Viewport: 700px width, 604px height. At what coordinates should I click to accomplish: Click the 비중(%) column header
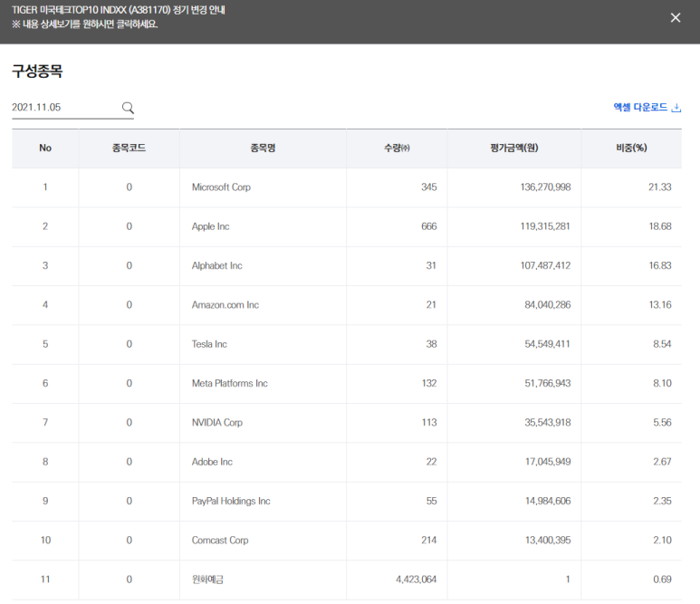(631, 148)
